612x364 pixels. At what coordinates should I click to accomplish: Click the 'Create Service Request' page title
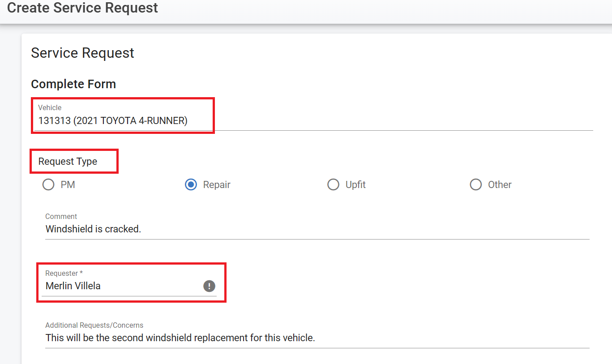83,8
